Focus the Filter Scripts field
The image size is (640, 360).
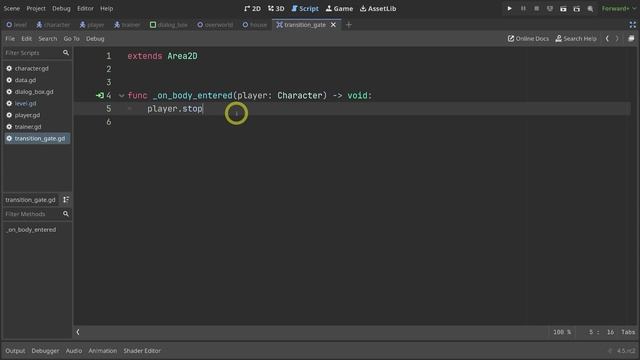(x=37, y=53)
